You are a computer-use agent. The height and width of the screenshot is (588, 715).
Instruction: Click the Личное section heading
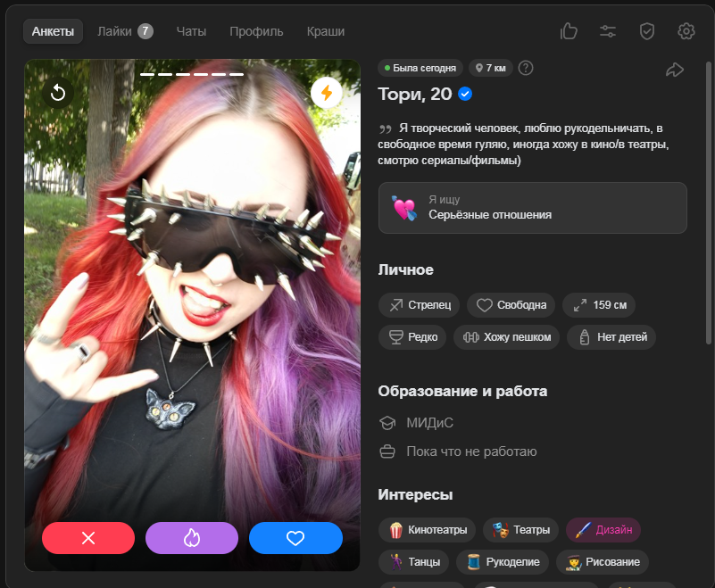[405, 269]
